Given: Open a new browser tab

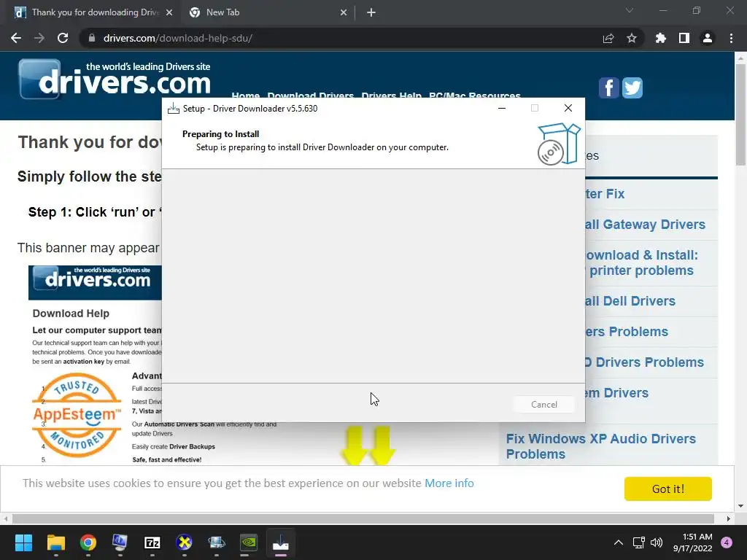Looking at the screenshot, I should pyautogui.click(x=371, y=12).
